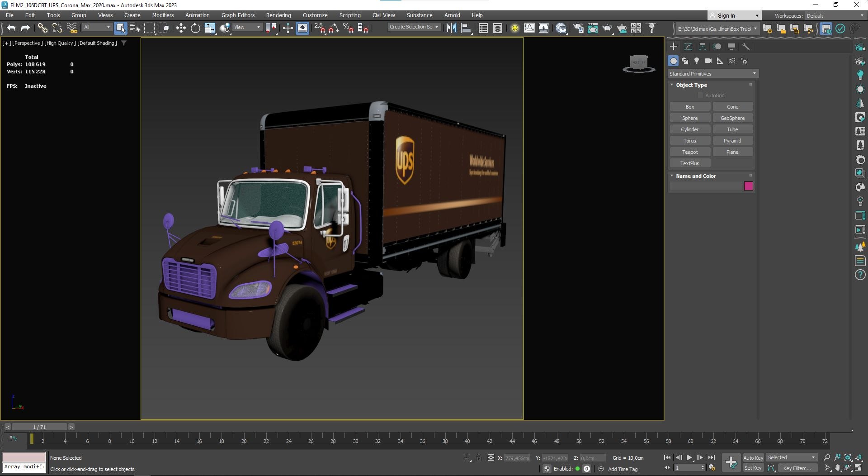The width and height of the screenshot is (868, 476).
Task: Activate the Select and Scale tool
Action: pos(210,28)
